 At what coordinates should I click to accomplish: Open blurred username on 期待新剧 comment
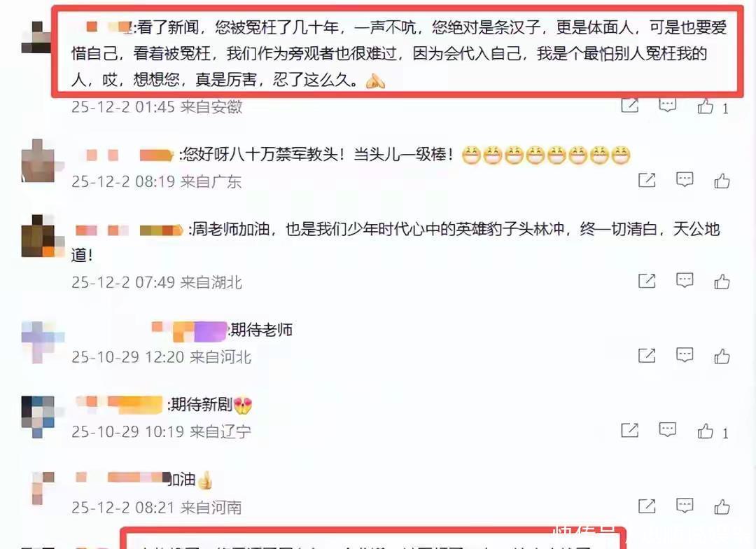pyautogui.click(x=119, y=404)
